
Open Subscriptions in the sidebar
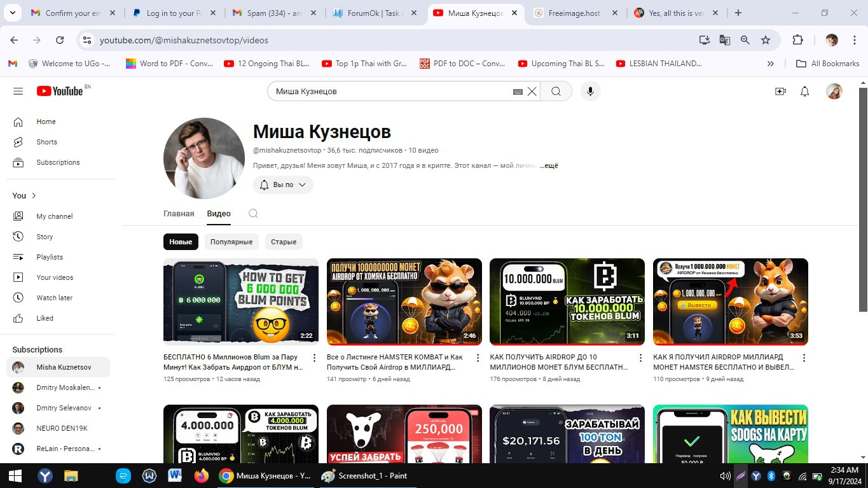(58, 162)
